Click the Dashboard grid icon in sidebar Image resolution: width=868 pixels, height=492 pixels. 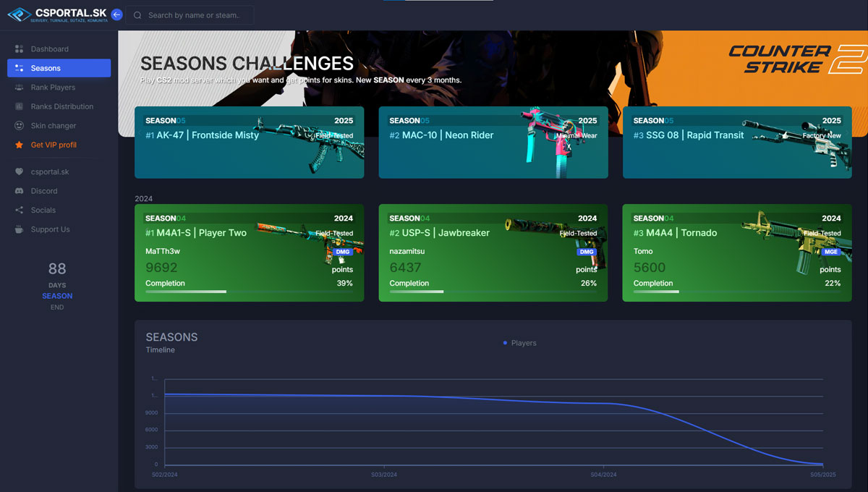(x=20, y=49)
